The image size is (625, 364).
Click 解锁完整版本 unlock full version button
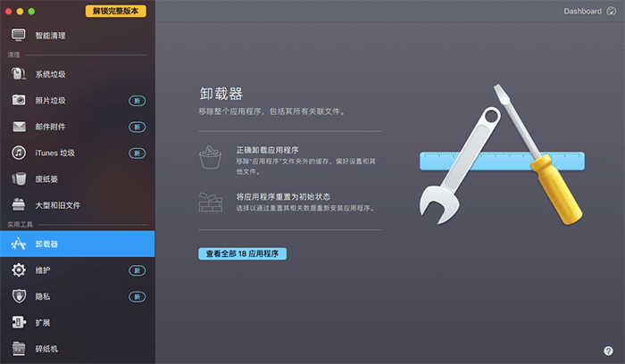[115, 11]
